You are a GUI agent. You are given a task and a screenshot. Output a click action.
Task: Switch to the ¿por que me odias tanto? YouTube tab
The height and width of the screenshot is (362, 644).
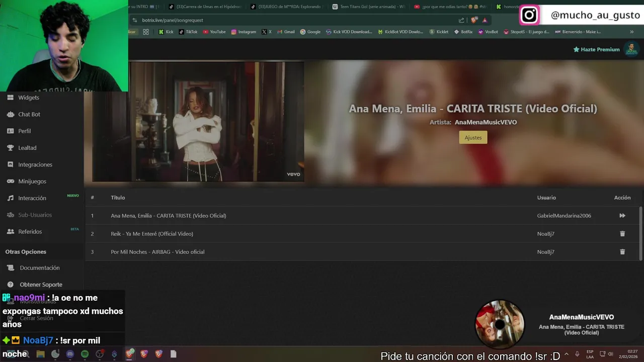click(x=450, y=7)
